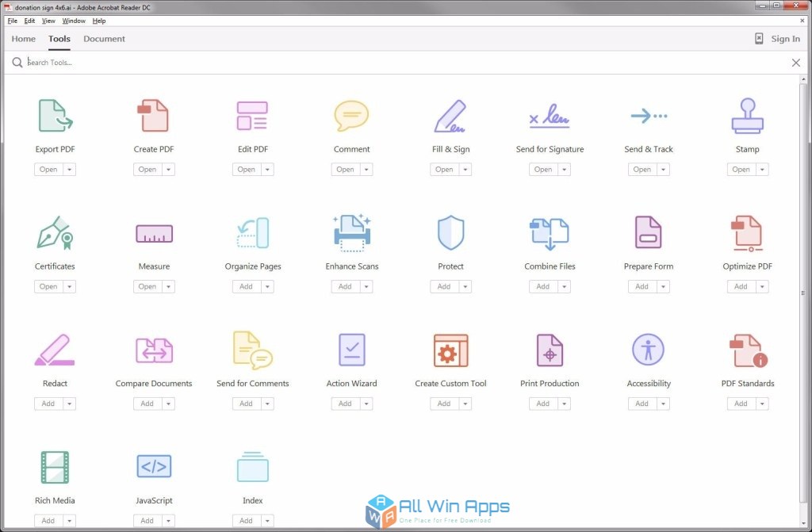
Task: Open the Redact Add dropdown arrow
Action: pyautogui.click(x=70, y=404)
